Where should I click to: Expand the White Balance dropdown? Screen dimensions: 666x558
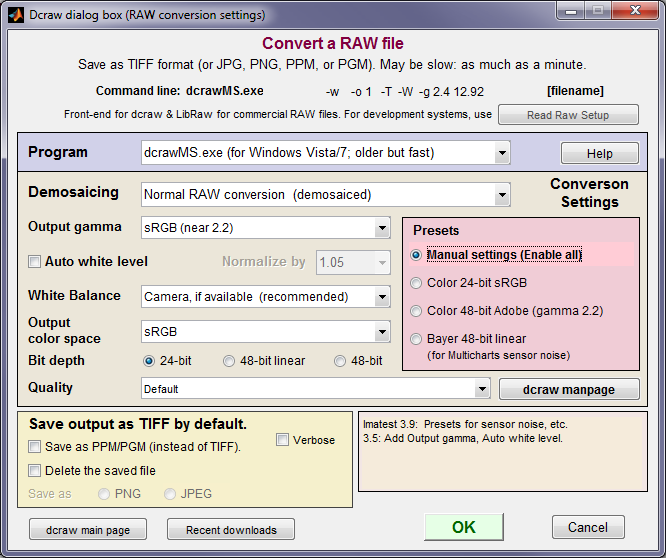tap(265, 296)
